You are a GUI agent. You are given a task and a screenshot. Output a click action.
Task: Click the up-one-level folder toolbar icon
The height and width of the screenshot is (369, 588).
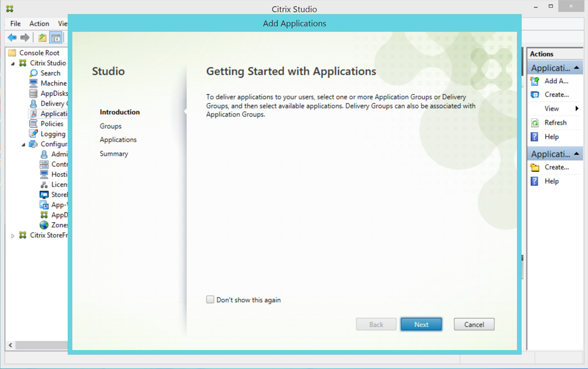pyautogui.click(x=42, y=38)
